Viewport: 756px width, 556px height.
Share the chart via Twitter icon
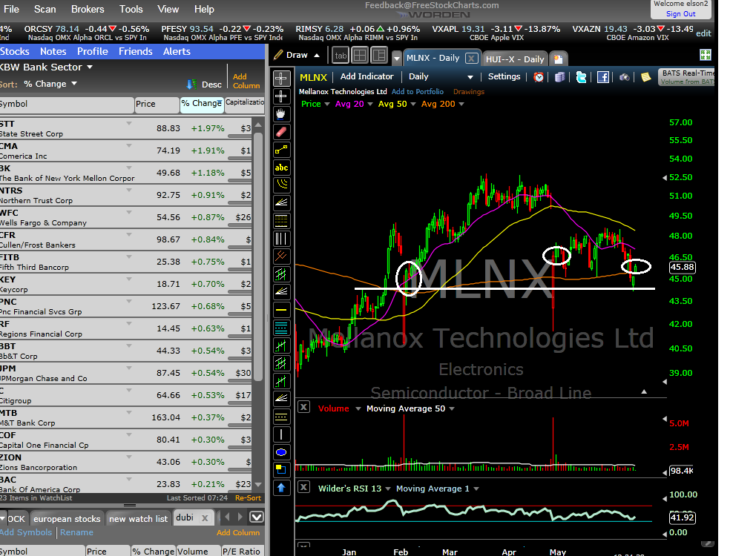tap(581, 77)
